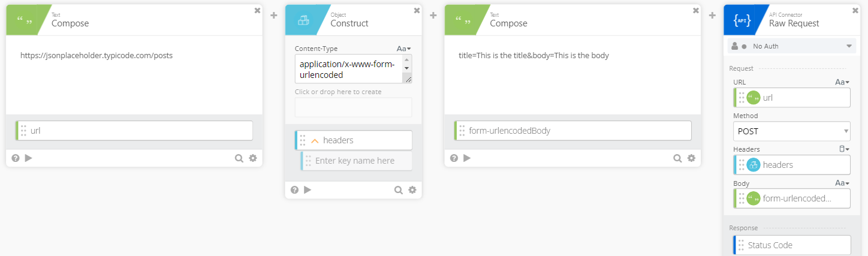
Task: Close the Raw Request card
Action: click(x=855, y=10)
